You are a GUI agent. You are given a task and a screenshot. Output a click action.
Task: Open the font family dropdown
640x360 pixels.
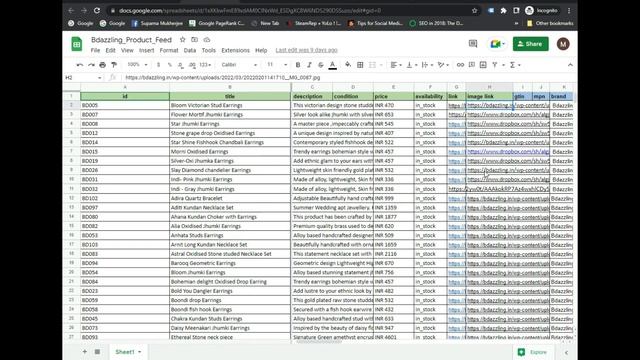tap(239, 65)
